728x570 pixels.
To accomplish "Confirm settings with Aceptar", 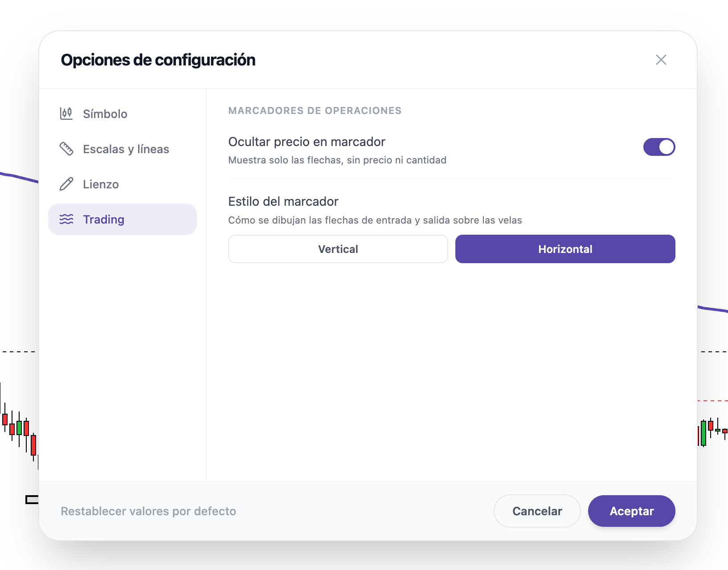I will click(631, 511).
